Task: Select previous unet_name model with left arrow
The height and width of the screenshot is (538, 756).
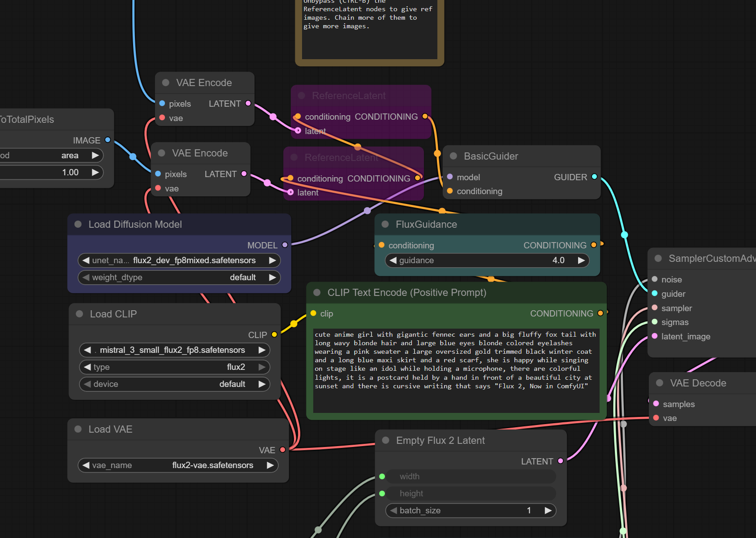Action: [x=86, y=260]
